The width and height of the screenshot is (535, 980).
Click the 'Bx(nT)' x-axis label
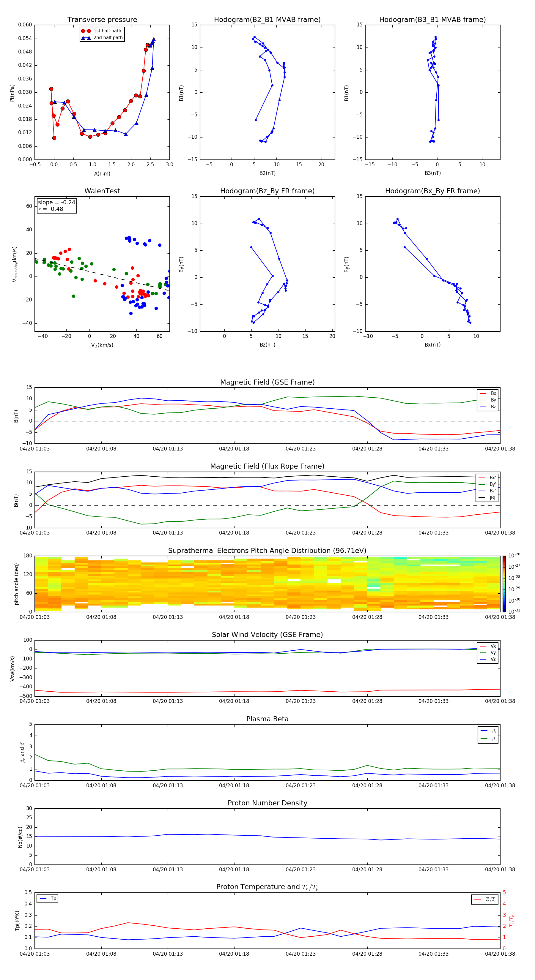[432, 345]
